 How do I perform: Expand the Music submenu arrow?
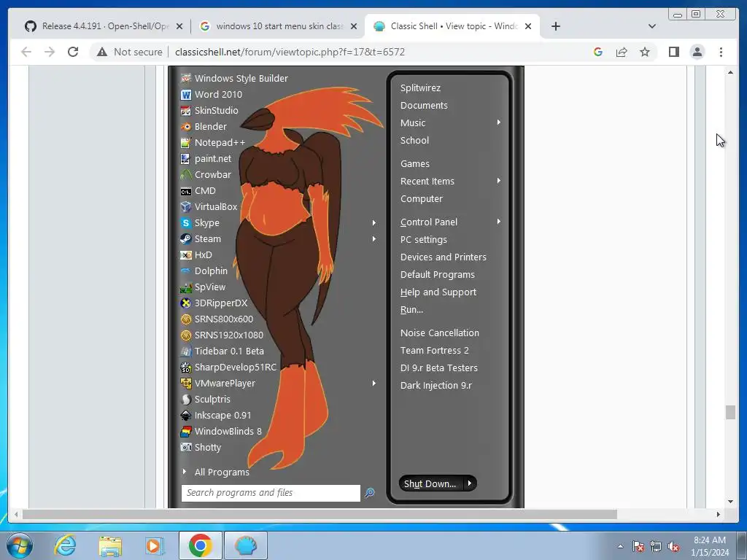[x=499, y=122]
